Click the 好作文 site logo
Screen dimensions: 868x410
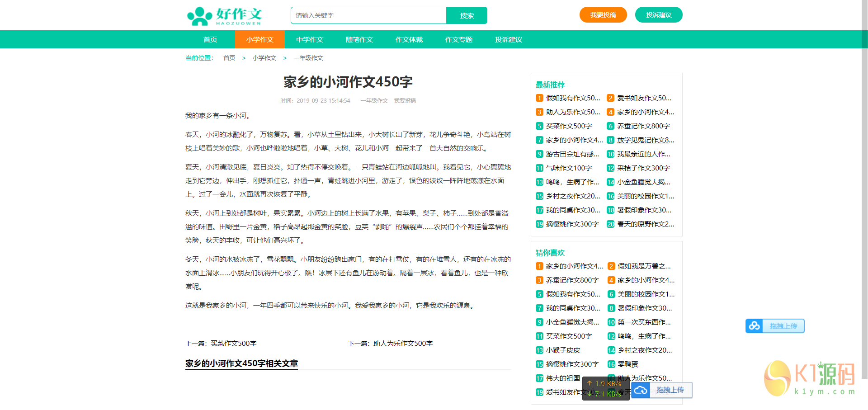225,16
